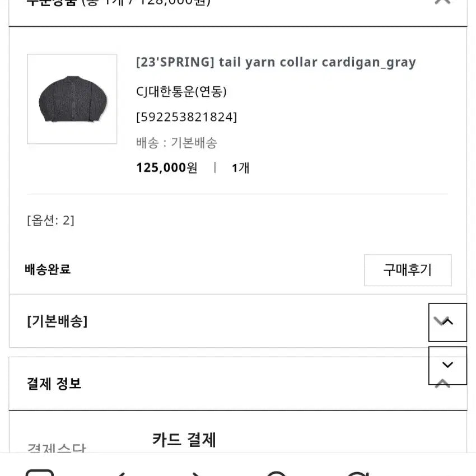Screen dimensions: 476x476
Task: Click the tracking number 592253821824
Action: tap(186, 117)
